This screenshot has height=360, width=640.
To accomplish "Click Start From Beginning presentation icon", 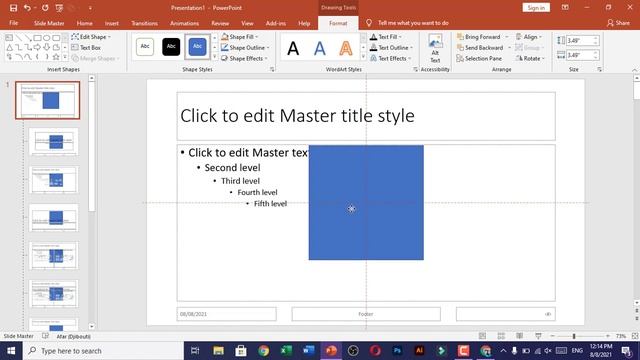I will (59, 8).
